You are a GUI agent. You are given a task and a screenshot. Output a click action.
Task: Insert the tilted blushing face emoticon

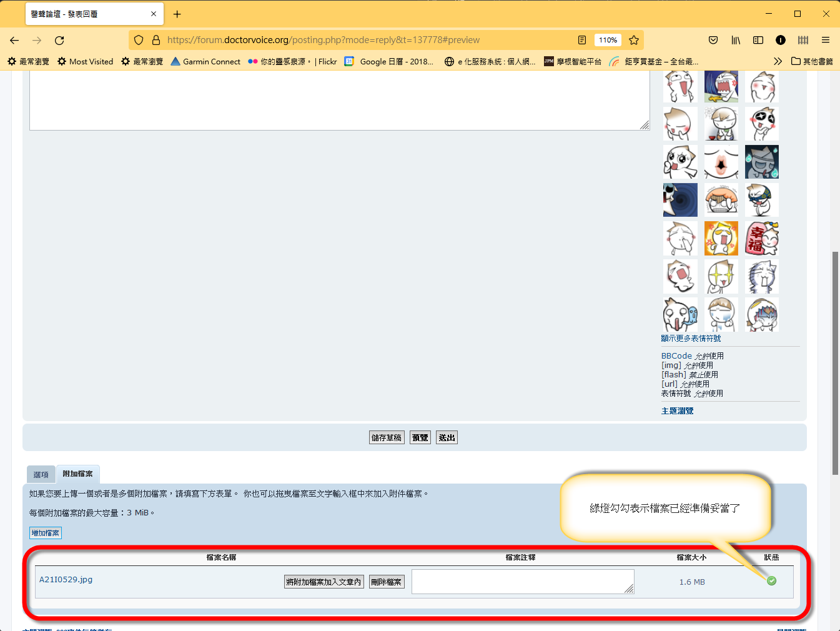tap(680, 124)
